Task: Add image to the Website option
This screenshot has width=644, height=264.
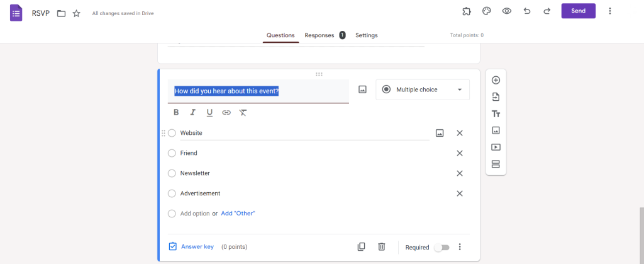Action: pyautogui.click(x=440, y=133)
